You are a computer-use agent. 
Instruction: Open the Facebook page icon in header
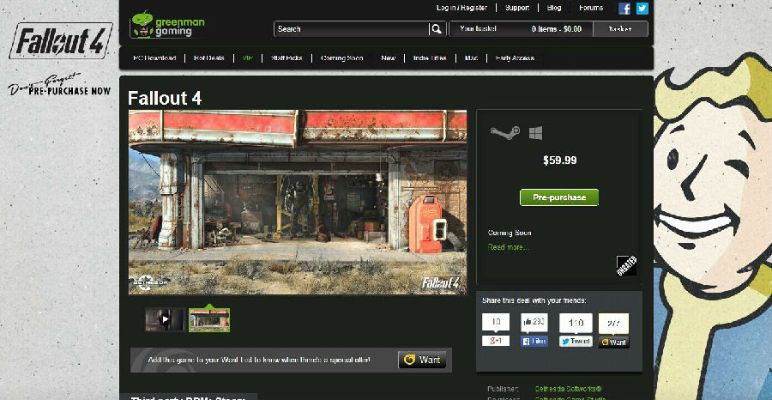(x=625, y=8)
